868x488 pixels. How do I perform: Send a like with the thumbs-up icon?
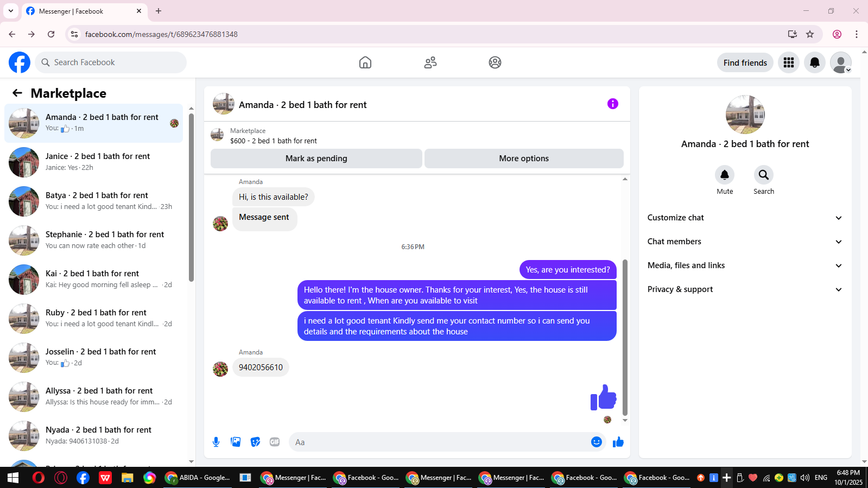(x=618, y=442)
